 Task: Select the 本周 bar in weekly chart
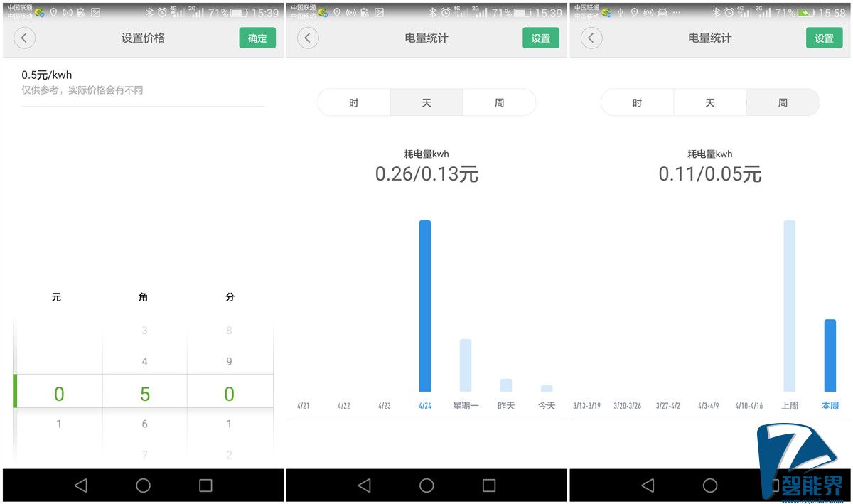[x=830, y=355]
